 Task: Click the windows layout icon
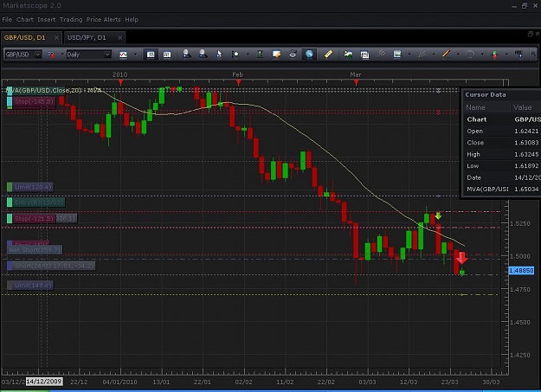364,55
